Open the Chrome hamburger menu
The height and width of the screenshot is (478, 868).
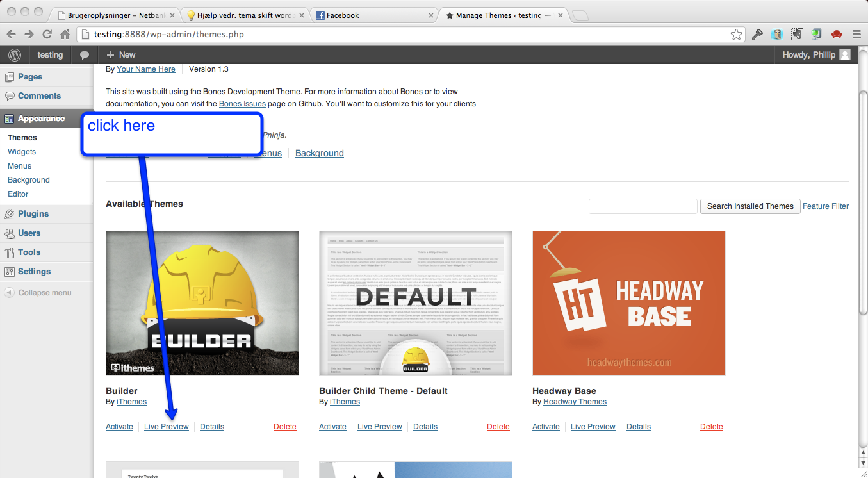click(856, 34)
